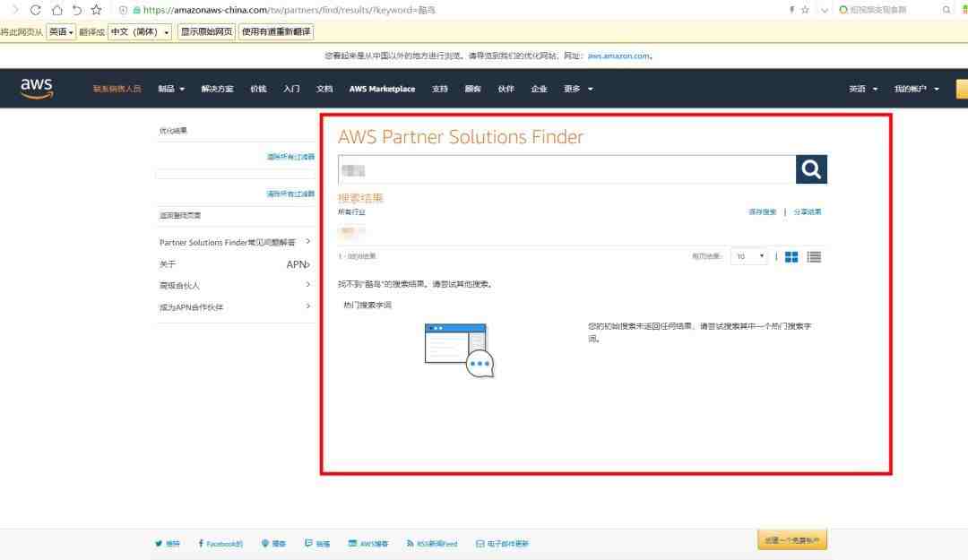Open the 入门 nav menu item
Viewport: 968px width, 560px height.
(x=291, y=89)
